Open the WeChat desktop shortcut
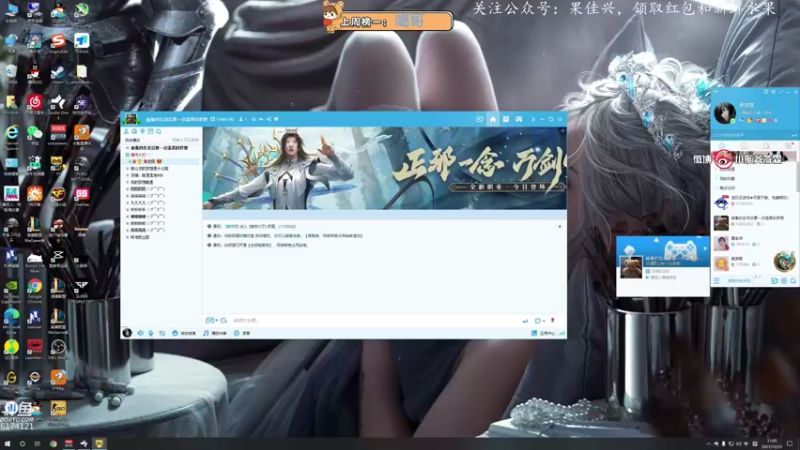Screen dimensions: 800x450 click(x=35, y=135)
